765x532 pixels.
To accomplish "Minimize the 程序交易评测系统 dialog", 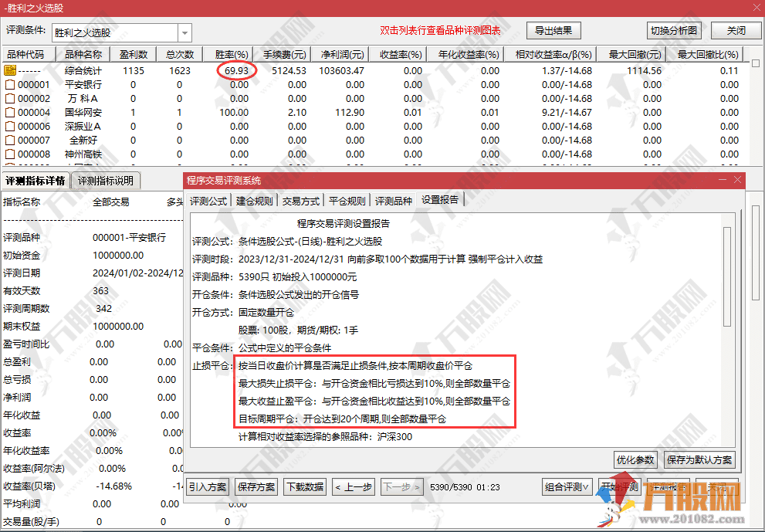I will click(723, 180).
